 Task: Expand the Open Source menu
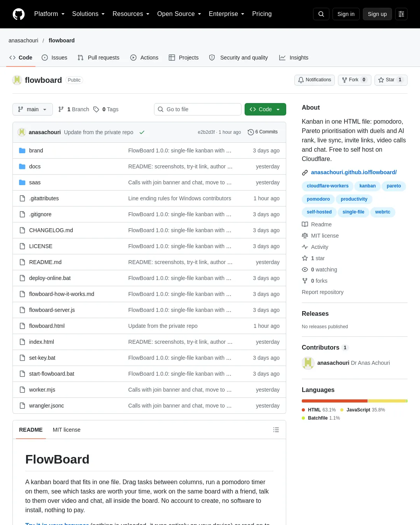click(179, 14)
